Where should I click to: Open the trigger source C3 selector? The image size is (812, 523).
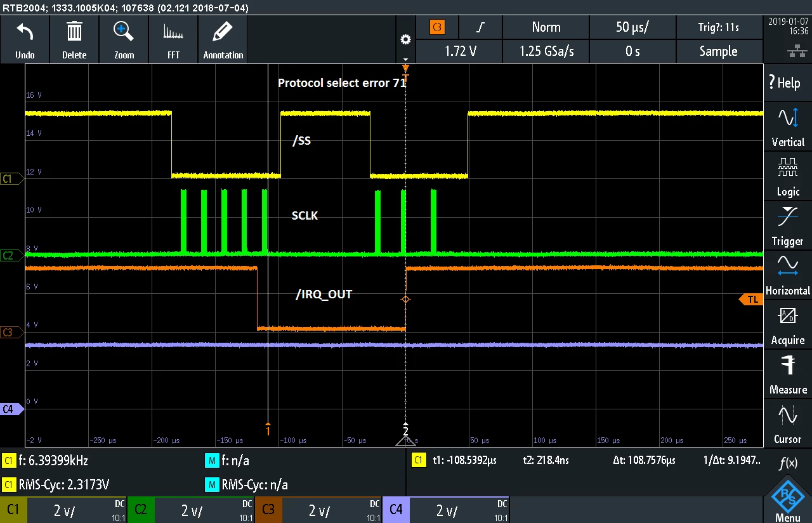(436, 27)
